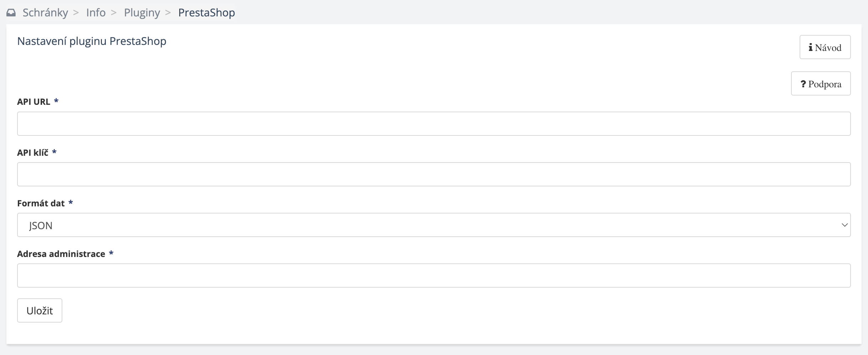The image size is (868, 355).
Task: Go to Schránky breadcrumb link
Action: click(x=45, y=13)
